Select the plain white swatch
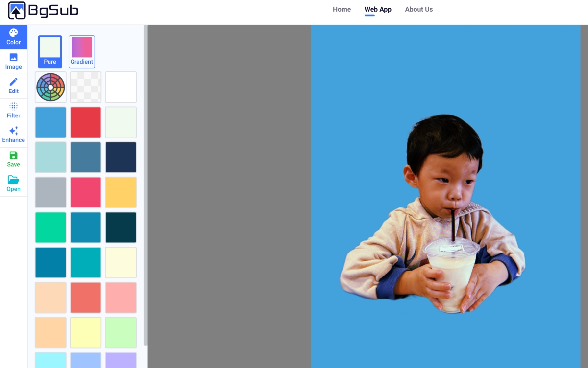The width and height of the screenshot is (588, 368). click(x=121, y=87)
